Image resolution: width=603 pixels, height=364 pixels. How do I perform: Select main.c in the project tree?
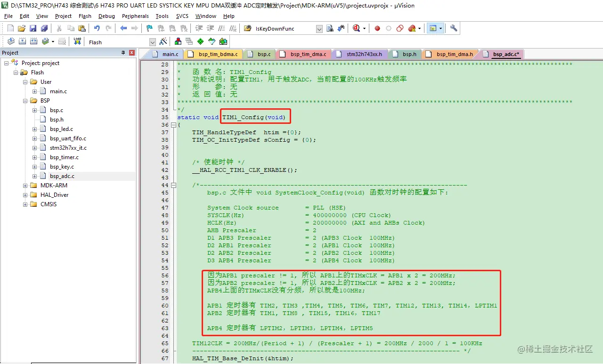58,91
